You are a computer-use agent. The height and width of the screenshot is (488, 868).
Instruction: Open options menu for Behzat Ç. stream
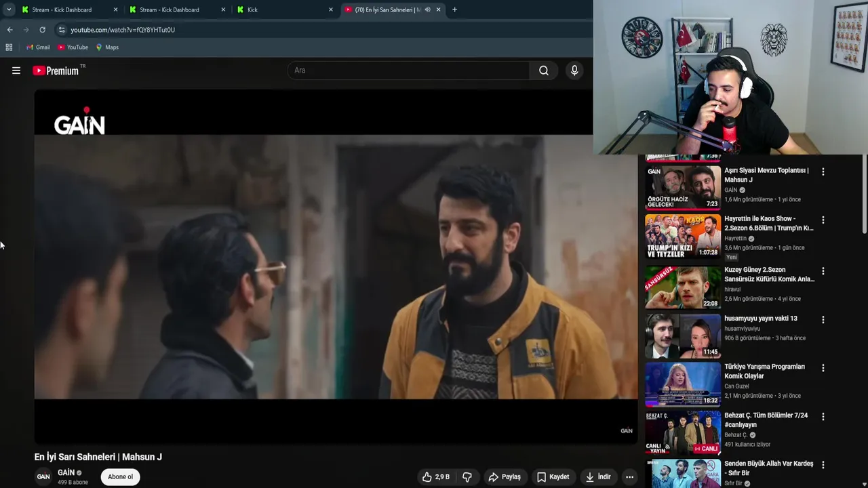tap(823, 417)
